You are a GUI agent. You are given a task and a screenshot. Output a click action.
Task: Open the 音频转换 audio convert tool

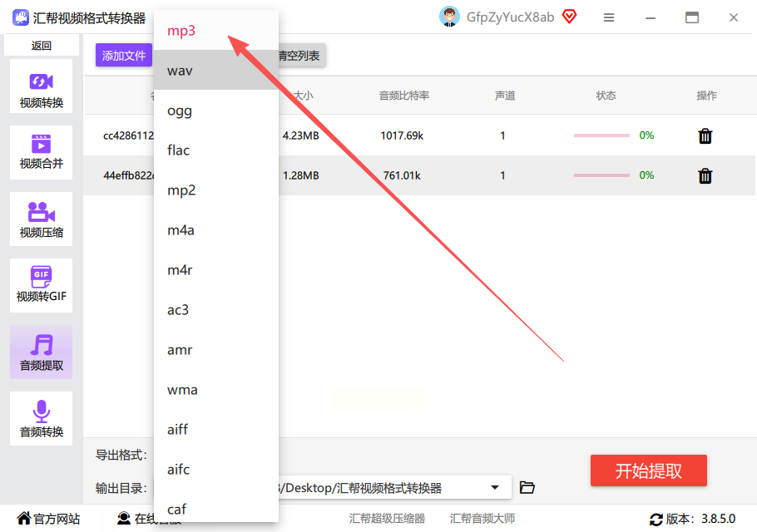pos(41,419)
